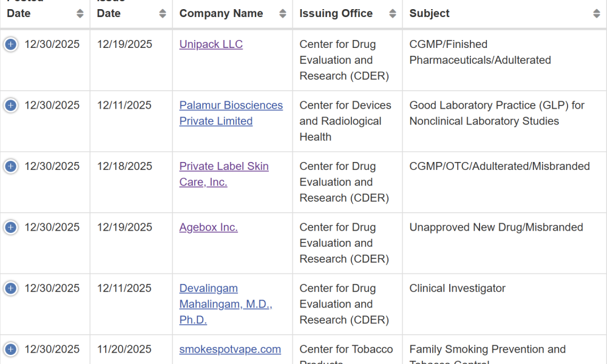Sort by Issuing Office sort arrows
This screenshot has height=364, width=607.
[393, 13]
